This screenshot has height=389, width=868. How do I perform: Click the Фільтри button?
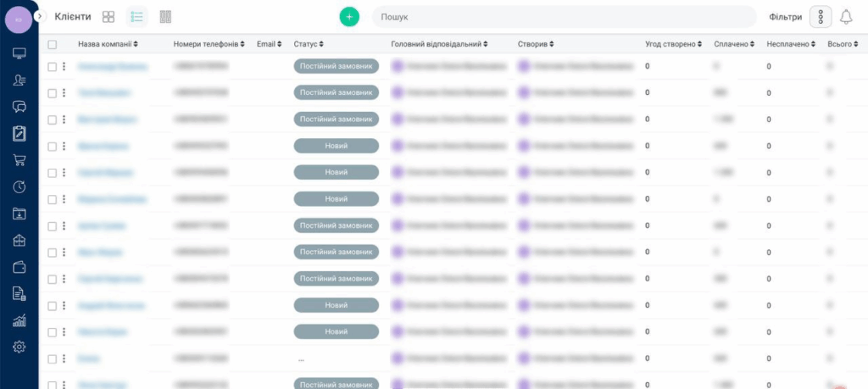click(x=785, y=17)
